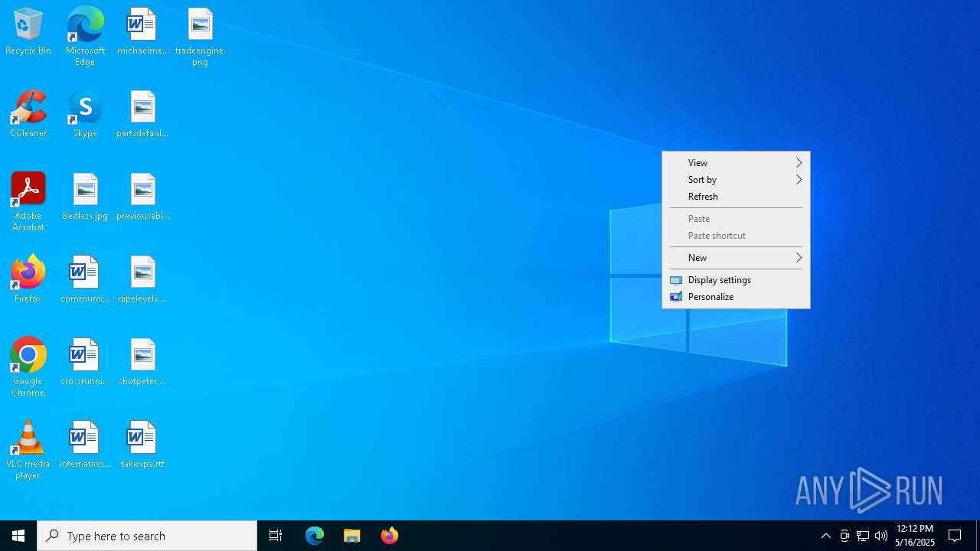Select the previousabi image file icon
Viewport: 980px width, 551px height.
pyautogui.click(x=142, y=197)
